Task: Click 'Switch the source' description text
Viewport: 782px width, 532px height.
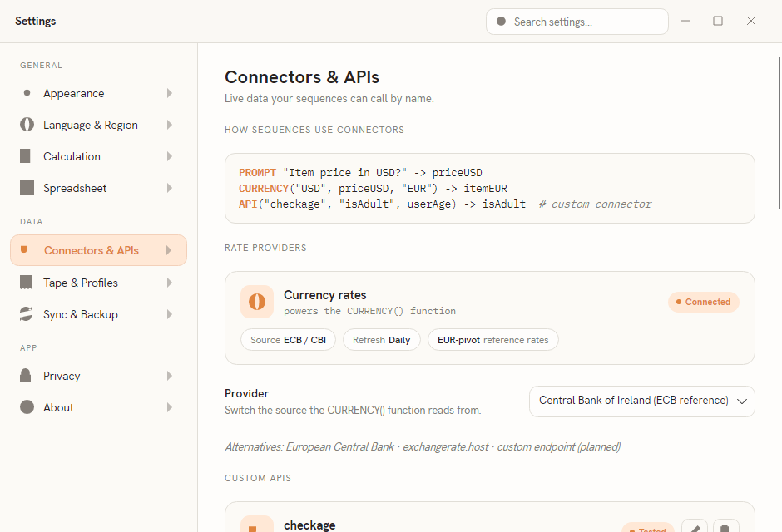Action: pyautogui.click(x=353, y=411)
